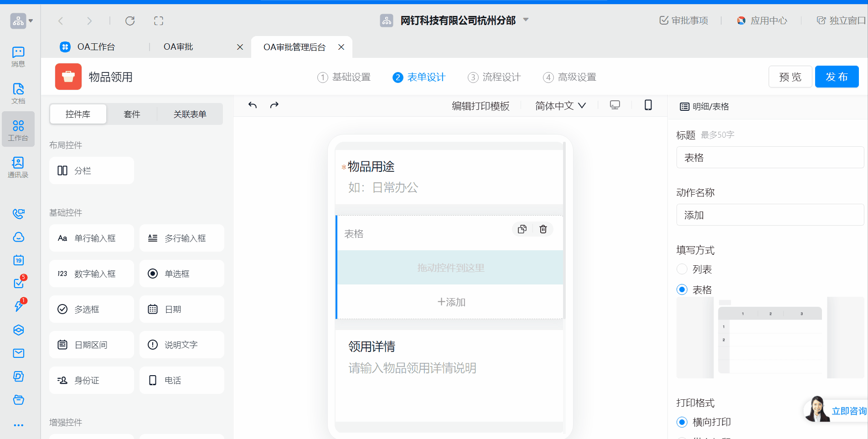This screenshot has width=868, height=439.
Task: Open the 简体中文 language dropdown
Action: pyautogui.click(x=560, y=106)
